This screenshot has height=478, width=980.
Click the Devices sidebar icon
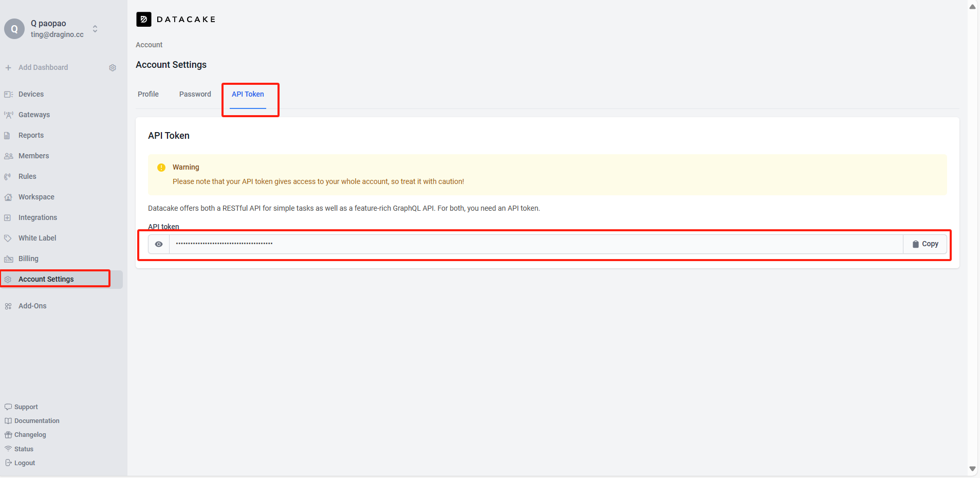pos(8,94)
